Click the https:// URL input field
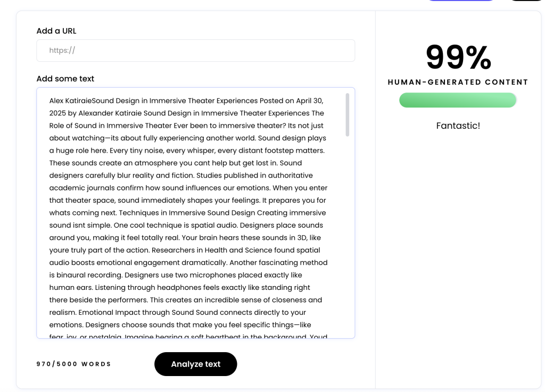 196,51
